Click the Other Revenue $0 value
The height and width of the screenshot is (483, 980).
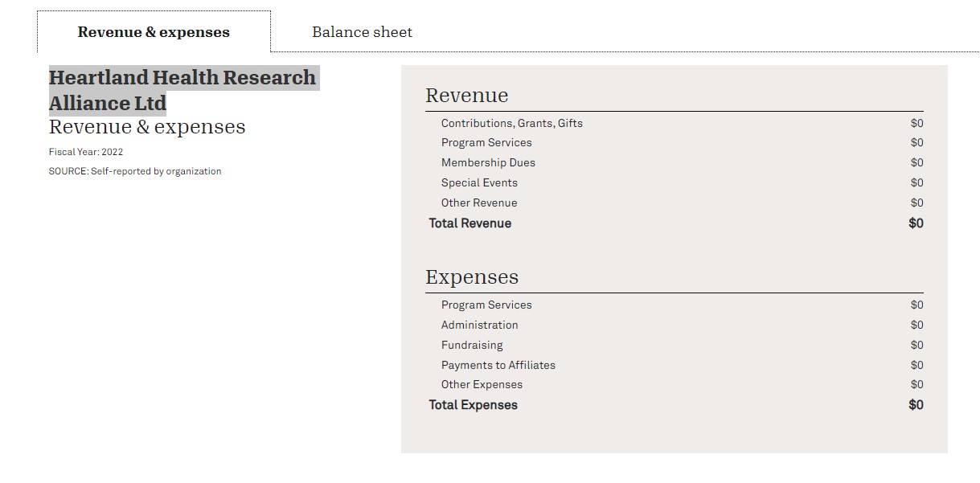point(917,203)
